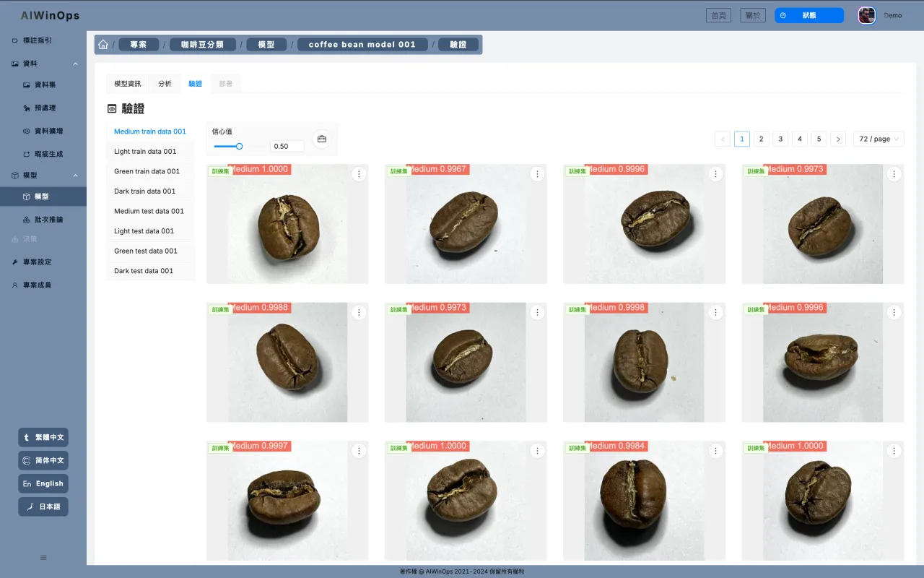Open the 72 / page dropdown
Viewport: 924px width, 578px height.
[x=879, y=139]
